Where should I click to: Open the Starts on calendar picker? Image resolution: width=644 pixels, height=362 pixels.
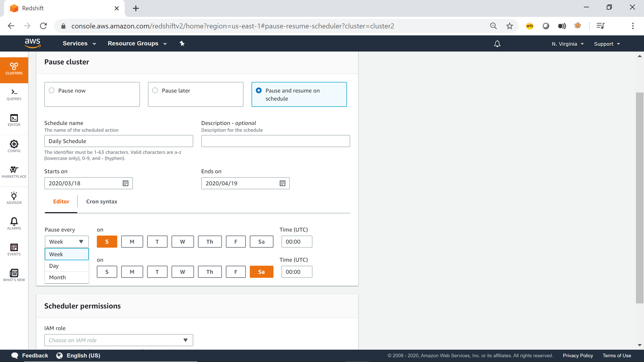pyautogui.click(x=126, y=183)
